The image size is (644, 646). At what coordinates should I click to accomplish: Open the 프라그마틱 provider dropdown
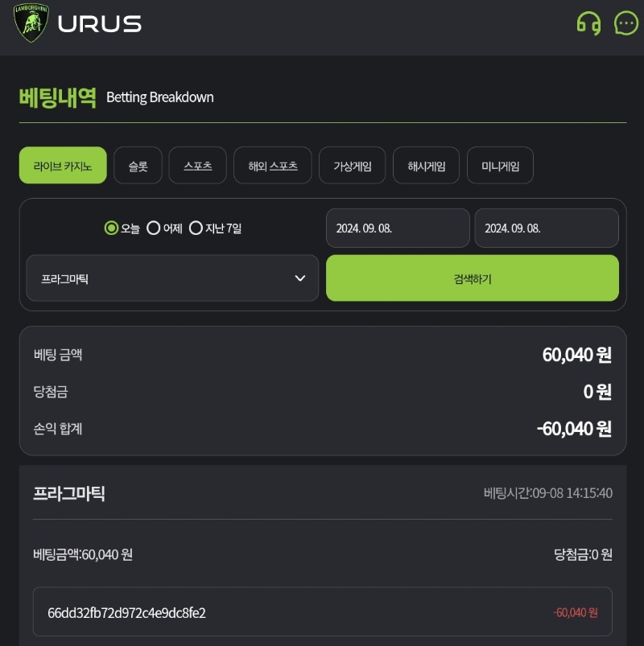click(x=172, y=278)
